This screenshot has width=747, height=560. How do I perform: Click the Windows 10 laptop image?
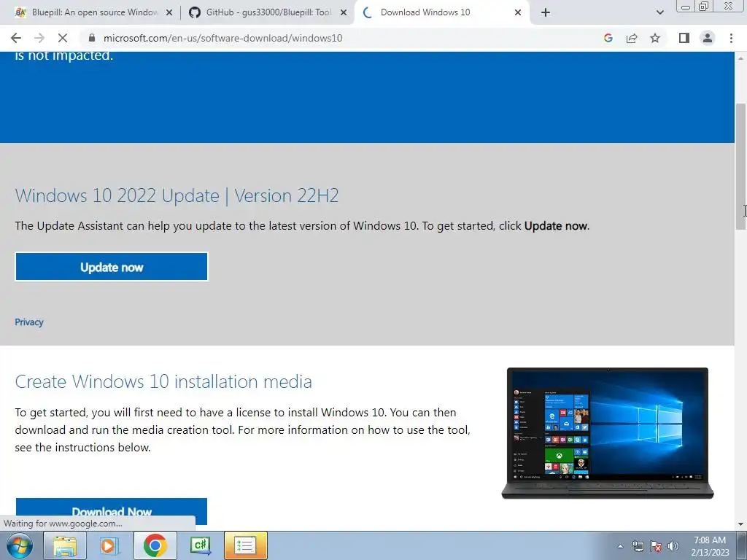pyautogui.click(x=608, y=433)
